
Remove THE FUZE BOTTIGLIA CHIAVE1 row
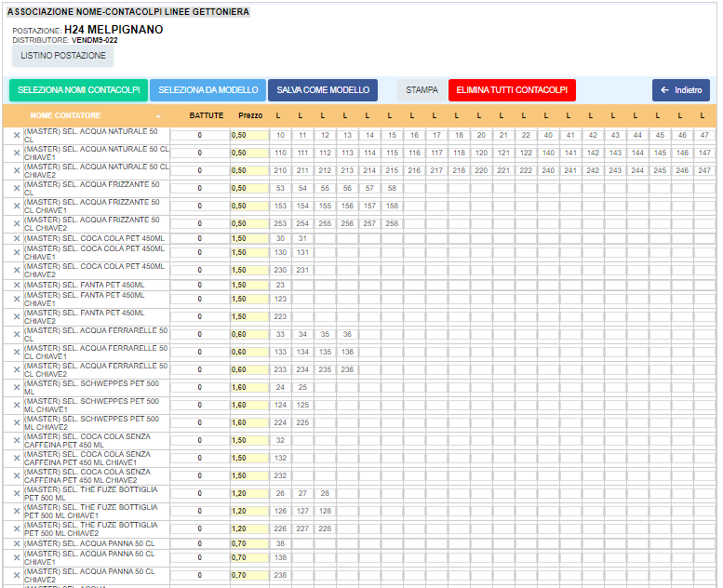[x=17, y=511]
